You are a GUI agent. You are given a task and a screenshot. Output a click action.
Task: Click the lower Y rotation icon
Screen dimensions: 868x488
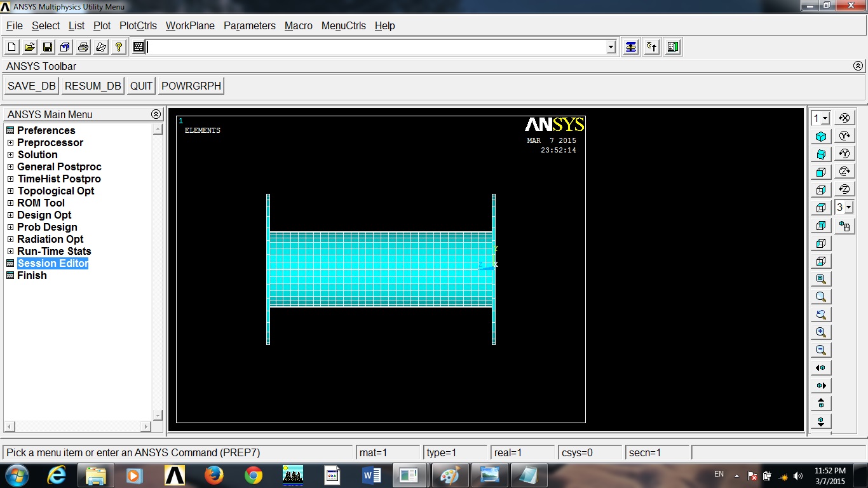tap(844, 154)
